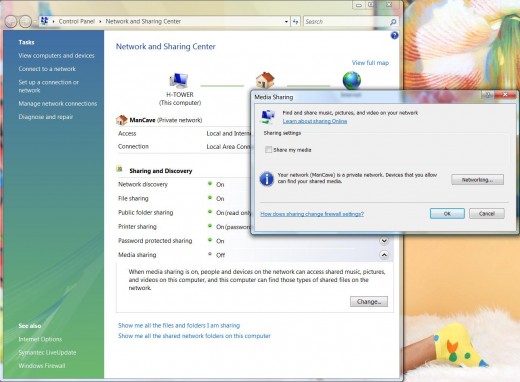Viewport: 520px width, 382px height.
Task: Click Control Panel in the breadcrumb
Action: pyautogui.click(x=77, y=21)
